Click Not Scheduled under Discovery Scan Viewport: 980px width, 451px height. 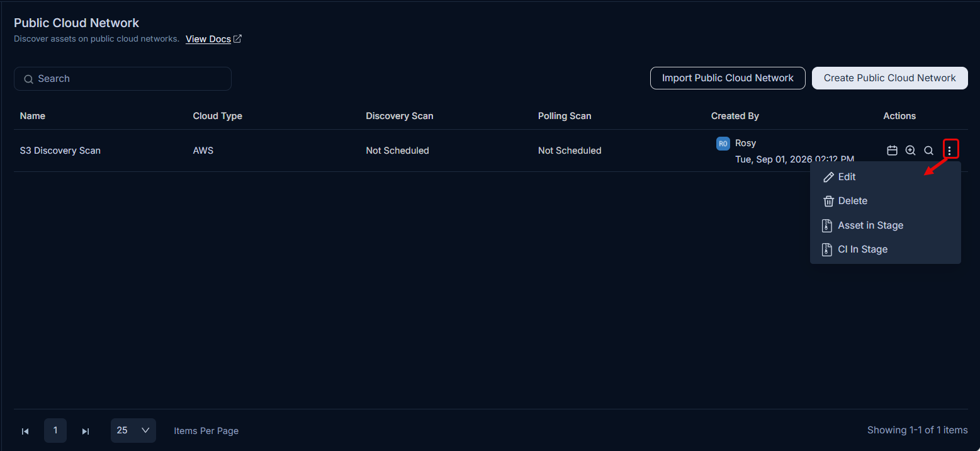(397, 151)
